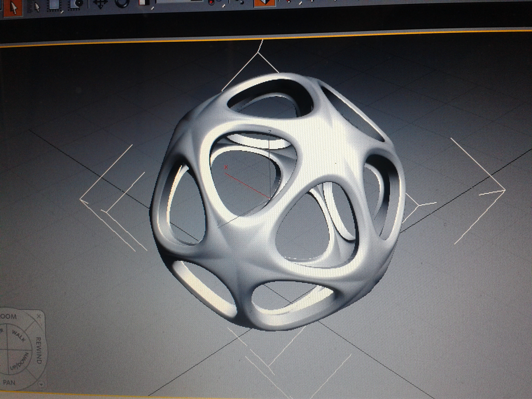Open the steering wheel menu arrow
The width and height of the screenshot is (532, 399).
pos(41,384)
